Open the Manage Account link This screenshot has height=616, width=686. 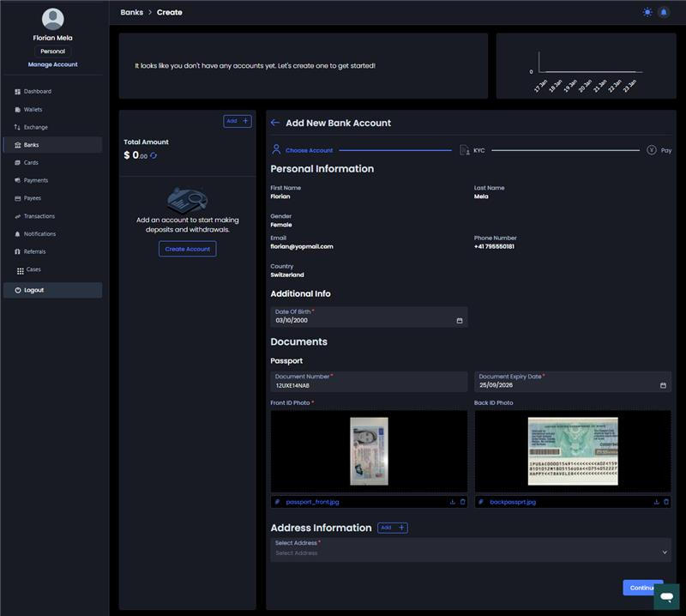(52, 64)
